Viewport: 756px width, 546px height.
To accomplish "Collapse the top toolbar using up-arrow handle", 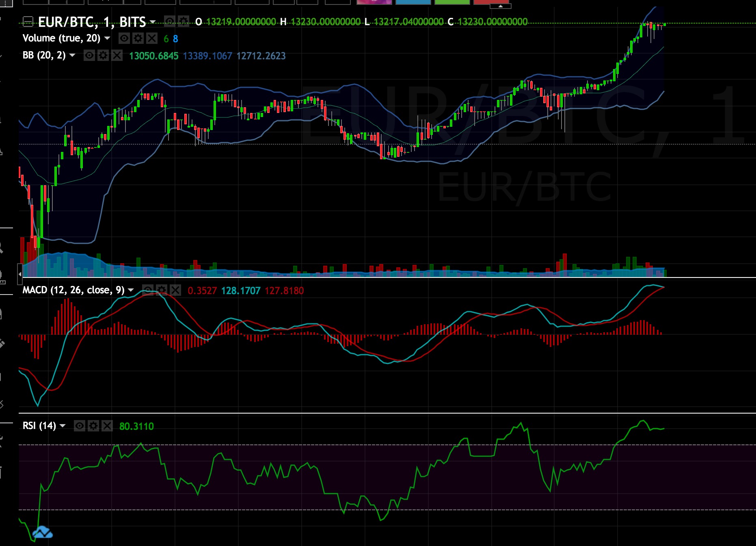I will (x=501, y=6).
